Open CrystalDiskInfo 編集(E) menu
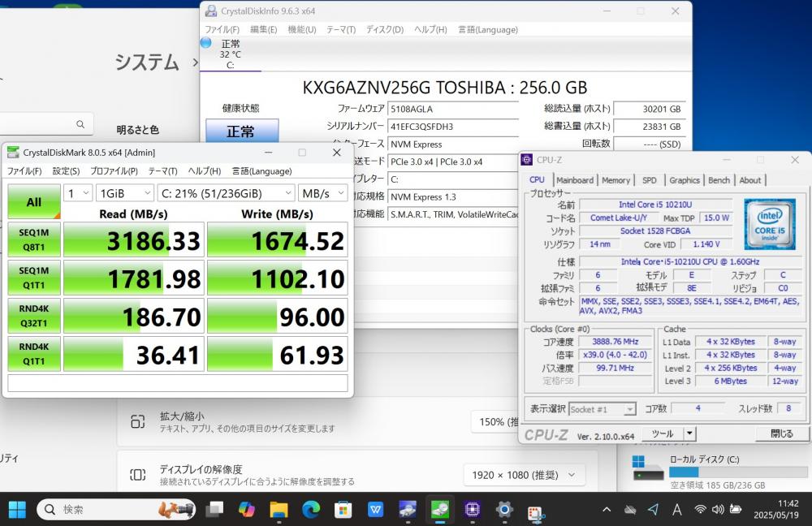 tap(264, 29)
